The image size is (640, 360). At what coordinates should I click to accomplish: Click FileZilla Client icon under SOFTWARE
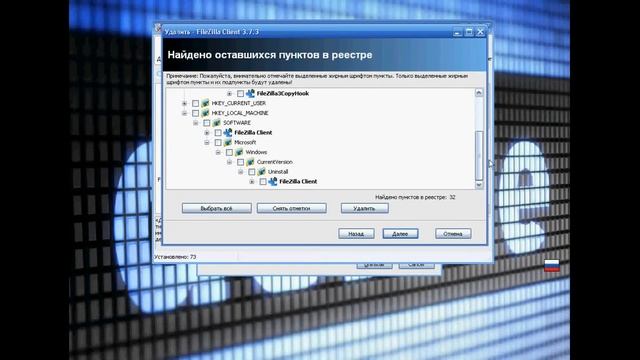tap(228, 133)
